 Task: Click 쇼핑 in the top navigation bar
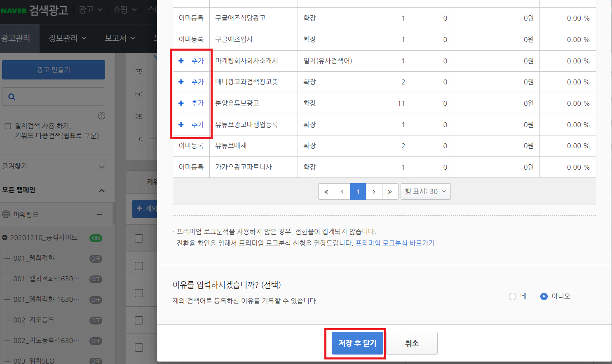pyautogui.click(x=120, y=10)
